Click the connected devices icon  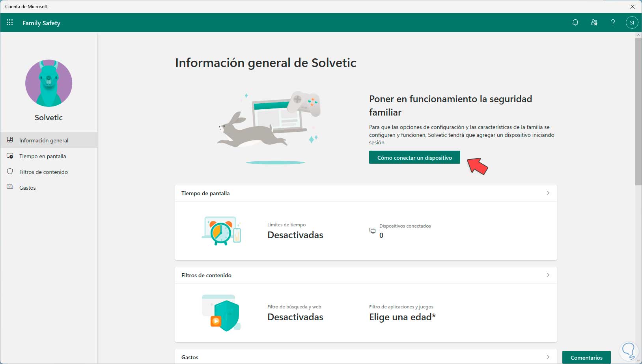coord(372,230)
